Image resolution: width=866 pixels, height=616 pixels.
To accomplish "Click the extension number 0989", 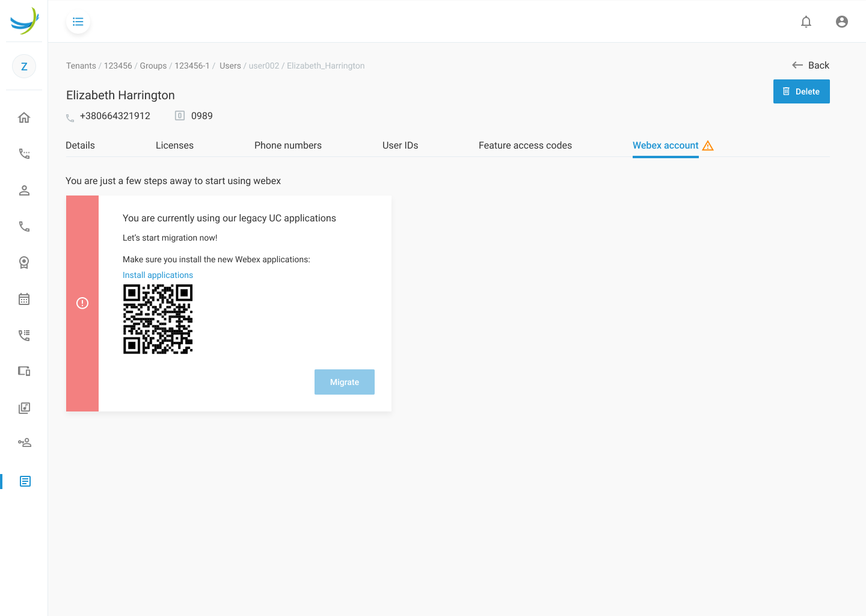I will click(202, 115).
